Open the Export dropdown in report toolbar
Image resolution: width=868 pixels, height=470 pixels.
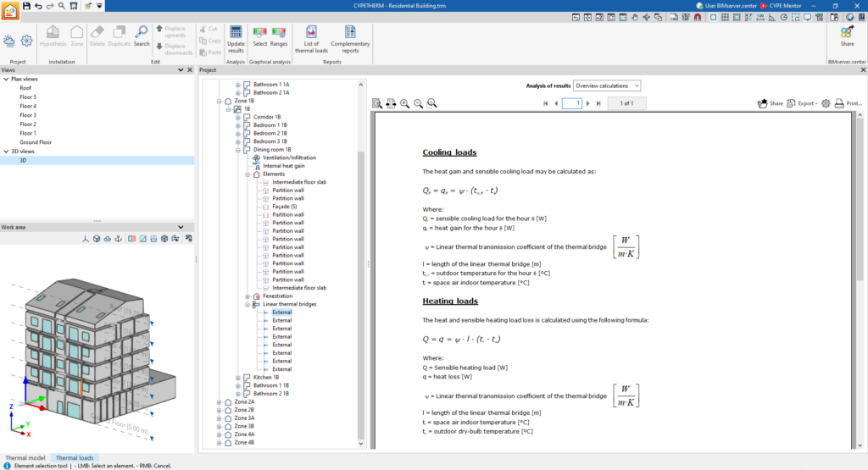coord(802,103)
